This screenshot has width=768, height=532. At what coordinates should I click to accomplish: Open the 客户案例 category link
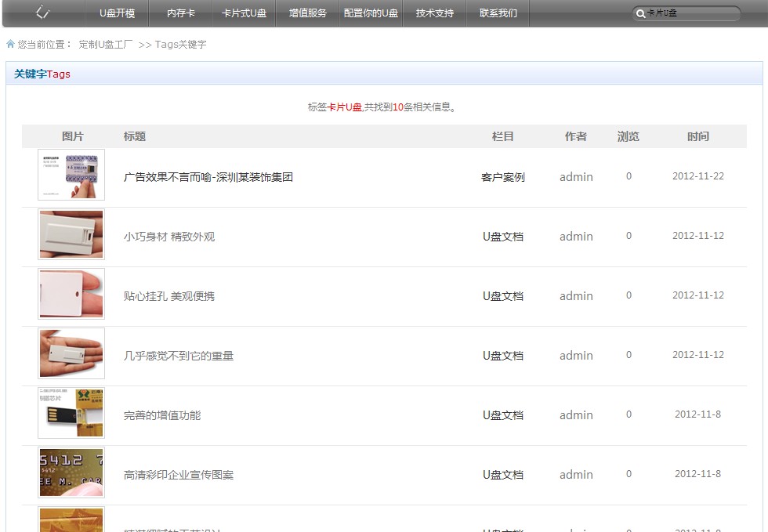coord(502,177)
